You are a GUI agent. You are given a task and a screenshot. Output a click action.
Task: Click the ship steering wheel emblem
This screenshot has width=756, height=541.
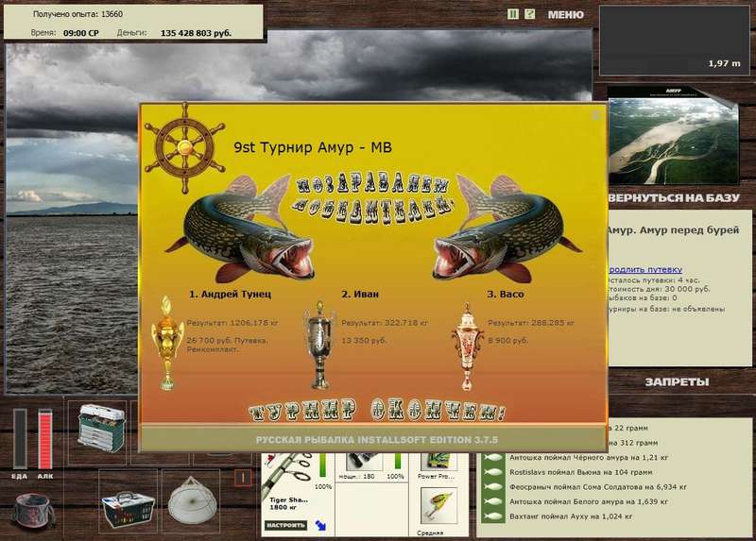184,148
